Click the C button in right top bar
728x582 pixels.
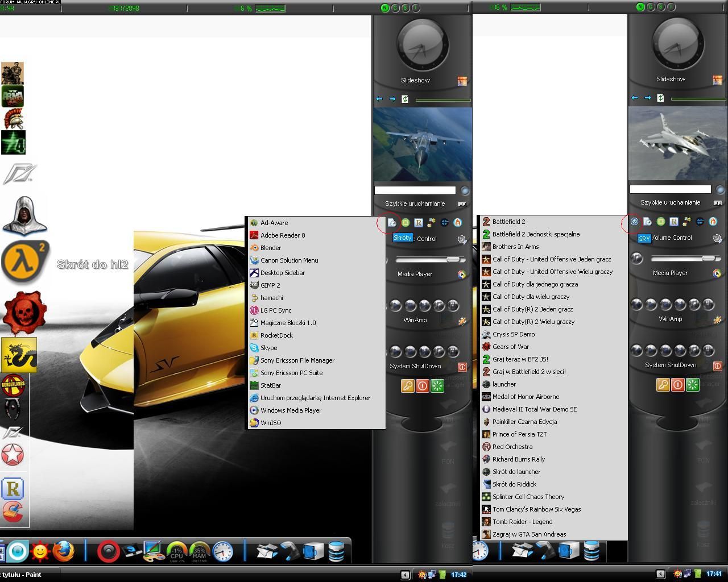651,7
